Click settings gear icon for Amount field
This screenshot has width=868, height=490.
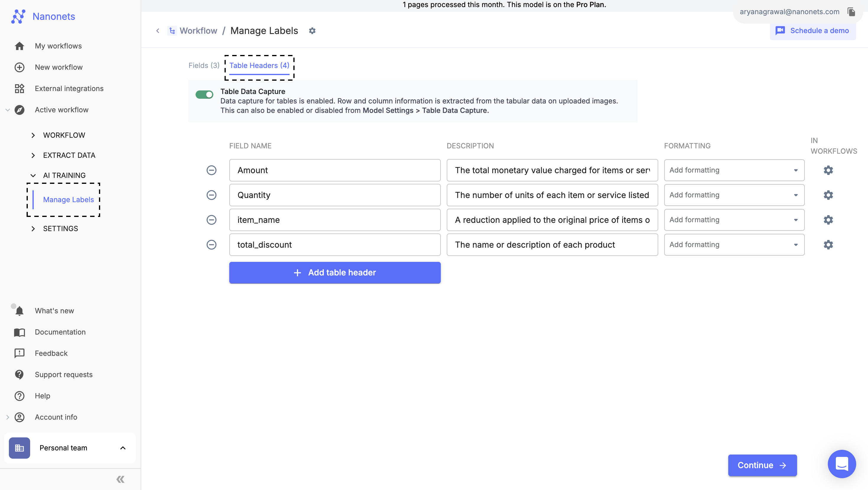[828, 170]
